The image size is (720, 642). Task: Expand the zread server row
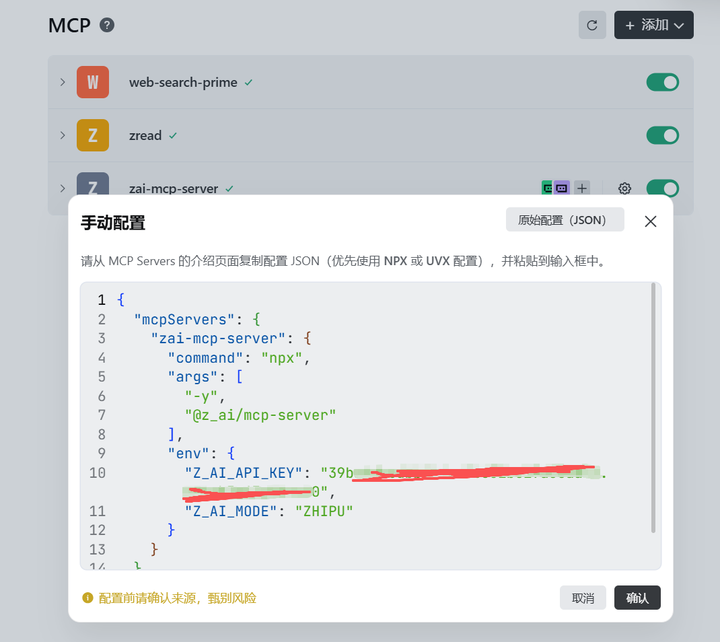pos(62,135)
